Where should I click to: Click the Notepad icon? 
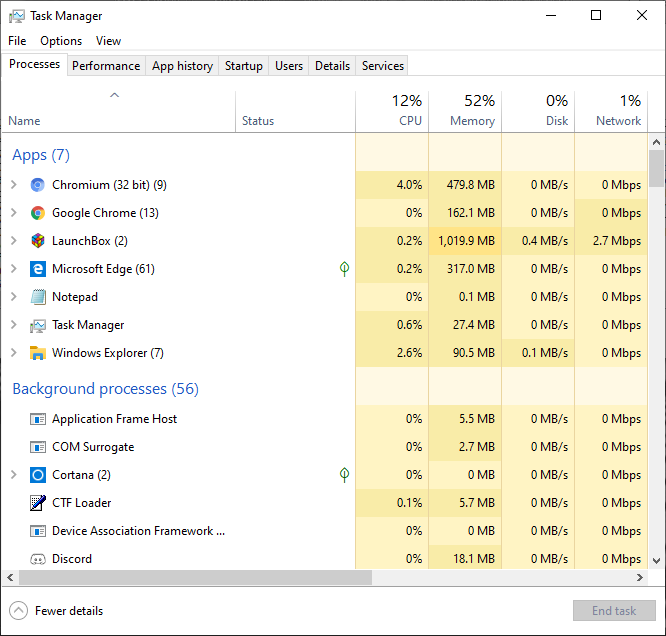[38, 297]
